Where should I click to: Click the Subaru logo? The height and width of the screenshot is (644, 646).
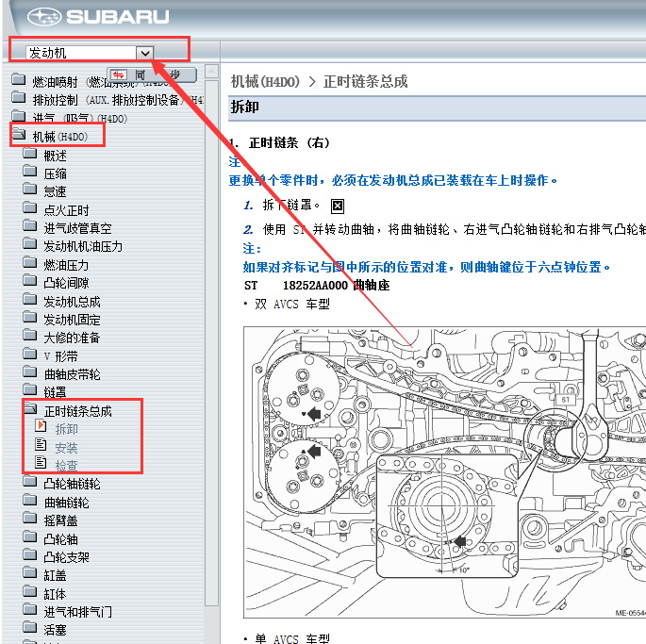(98, 17)
